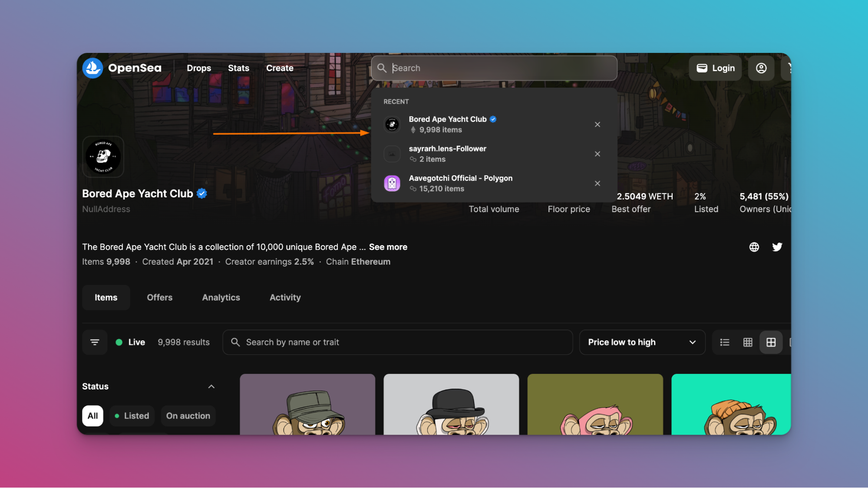Viewport: 868px width, 488px height.
Task: Click the verified badge beside collection name
Action: pos(202,193)
